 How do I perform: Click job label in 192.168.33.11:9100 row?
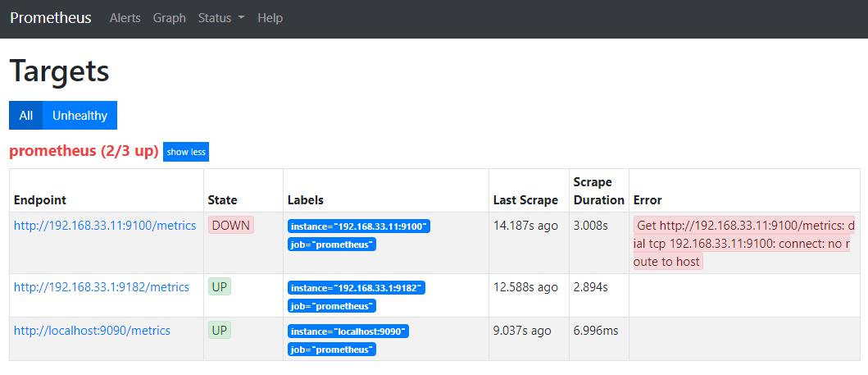tap(332, 245)
